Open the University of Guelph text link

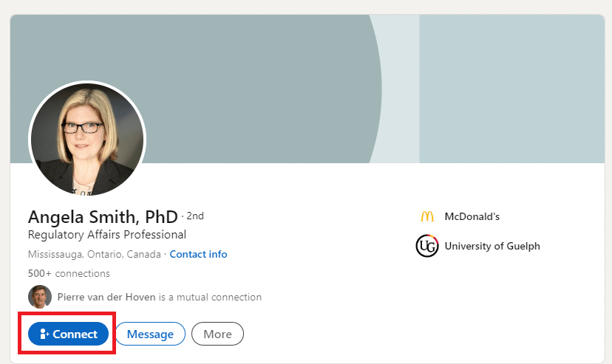click(492, 246)
